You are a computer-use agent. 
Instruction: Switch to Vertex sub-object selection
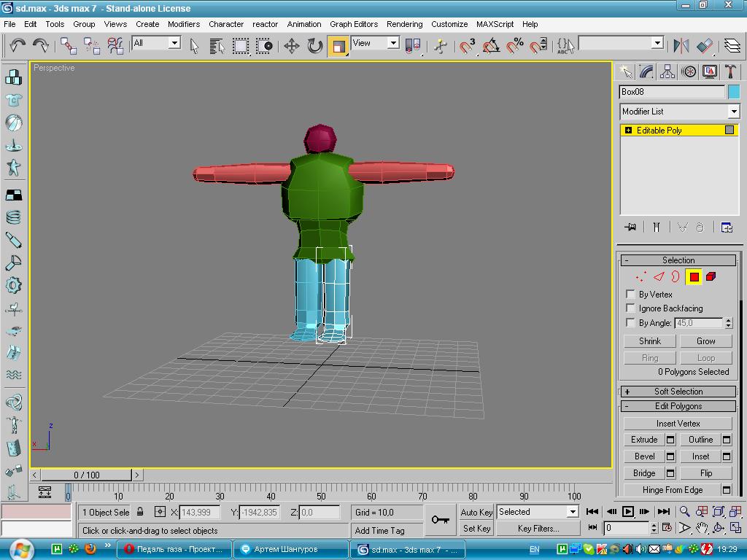click(640, 277)
